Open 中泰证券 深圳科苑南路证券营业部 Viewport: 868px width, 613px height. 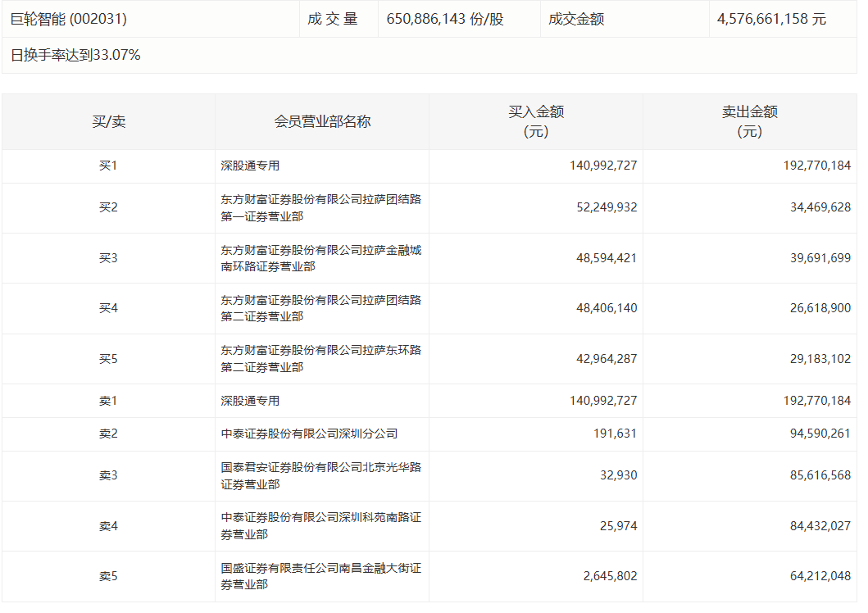click(320, 526)
